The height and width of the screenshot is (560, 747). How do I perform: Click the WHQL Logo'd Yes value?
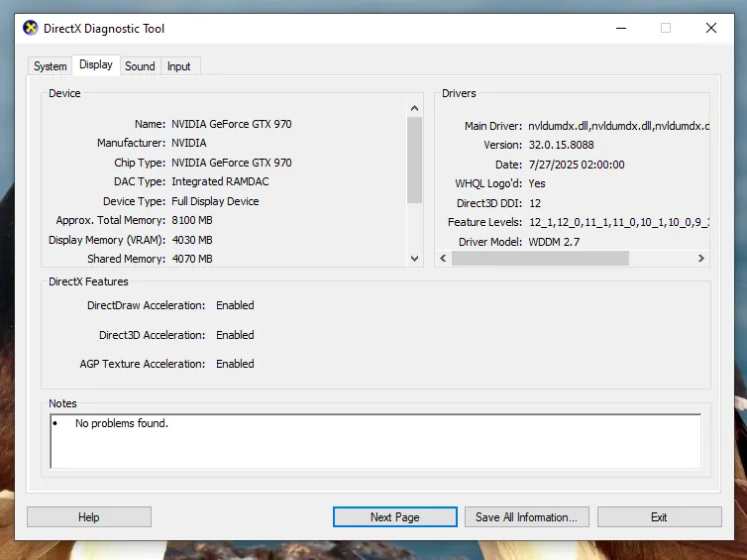(x=537, y=183)
